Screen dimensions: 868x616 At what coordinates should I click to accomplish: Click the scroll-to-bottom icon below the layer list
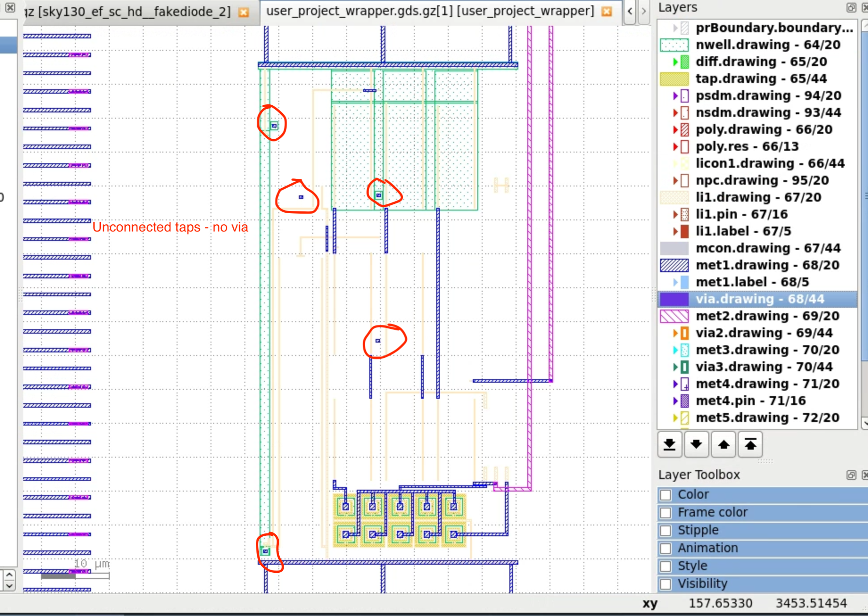click(670, 445)
